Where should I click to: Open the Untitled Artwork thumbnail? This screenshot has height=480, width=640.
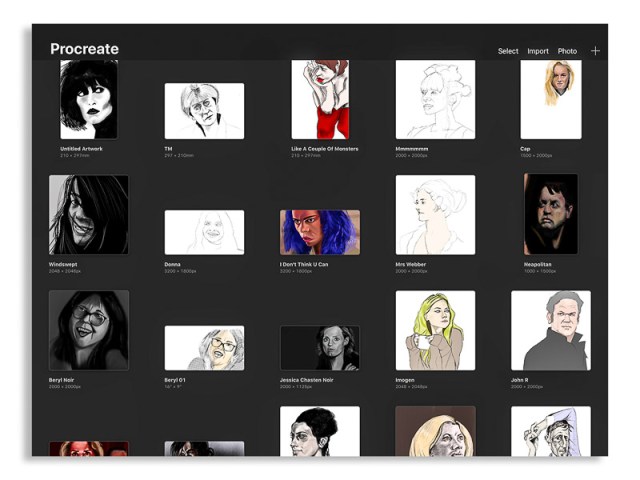pyautogui.click(x=89, y=100)
